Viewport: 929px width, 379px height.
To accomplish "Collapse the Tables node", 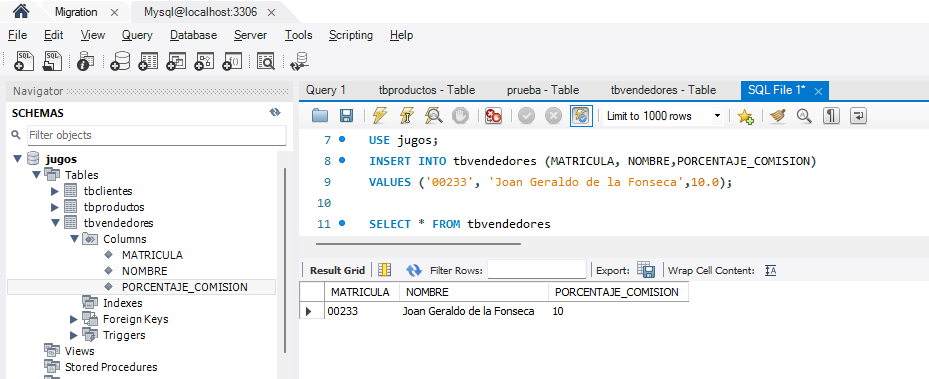I will (x=36, y=175).
